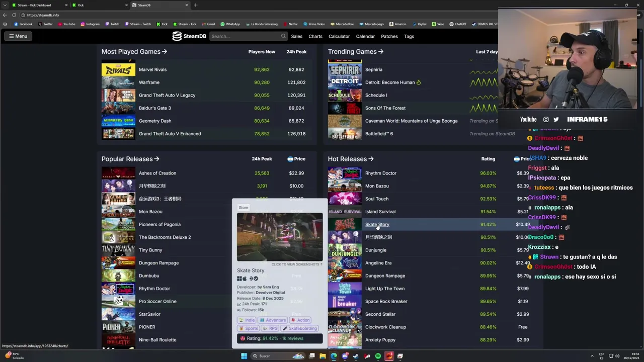Viewport: 644px width, 362px height.
Task: Open the Prime Video bookmark
Action: (314, 24)
